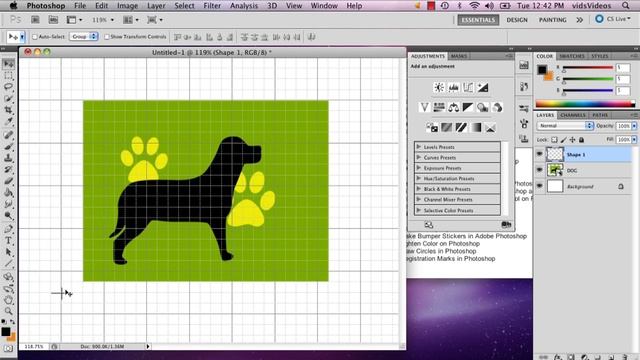Viewport: 640px width, 360px height.
Task: Select the Path Selection tool
Action: point(9,252)
